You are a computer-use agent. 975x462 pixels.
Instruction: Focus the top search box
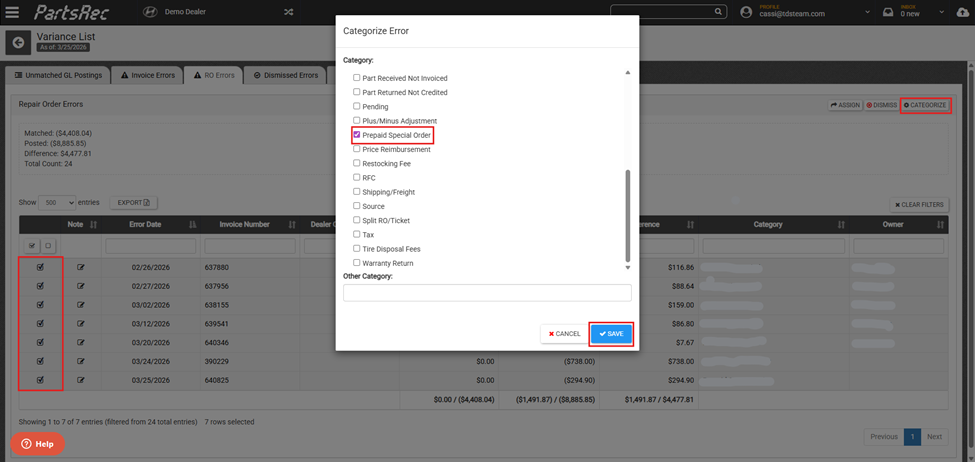pos(663,12)
